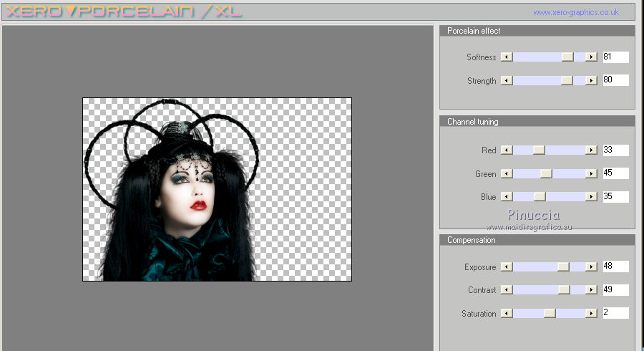644x351 pixels.
Task: Increase Blue channel with right arrow
Action: (x=591, y=196)
